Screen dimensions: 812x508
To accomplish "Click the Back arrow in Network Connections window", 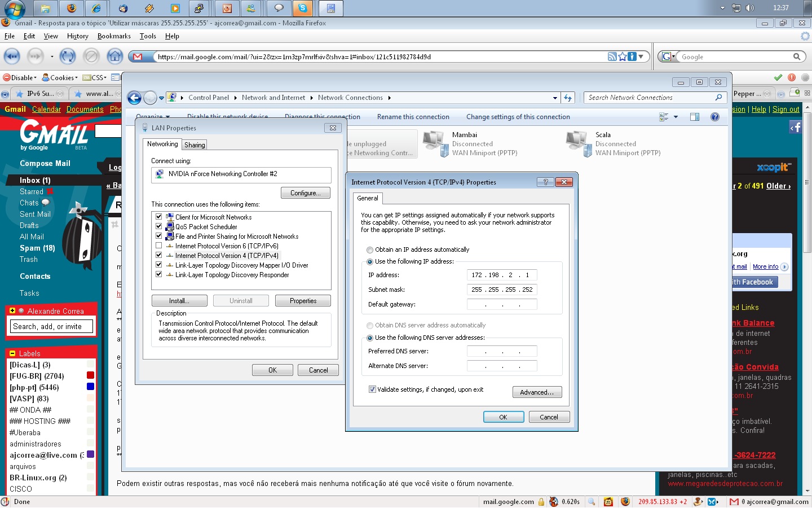I will pos(134,98).
